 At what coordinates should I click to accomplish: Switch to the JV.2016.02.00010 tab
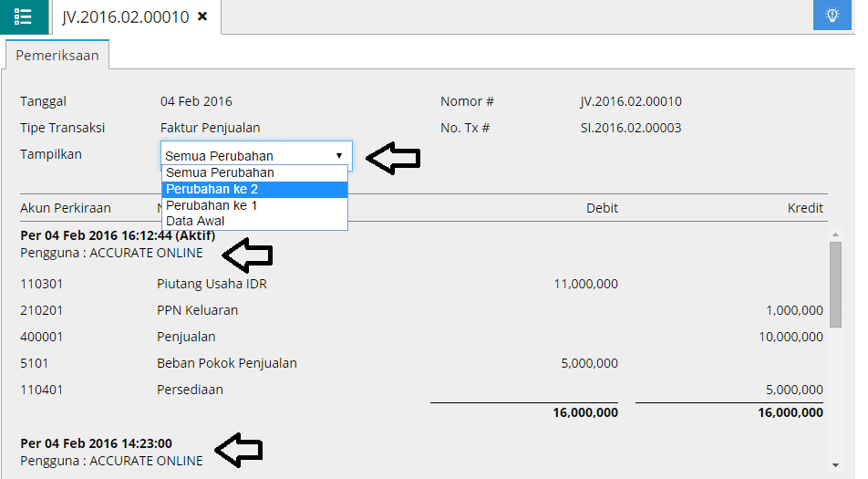pyautogui.click(x=125, y=16)
